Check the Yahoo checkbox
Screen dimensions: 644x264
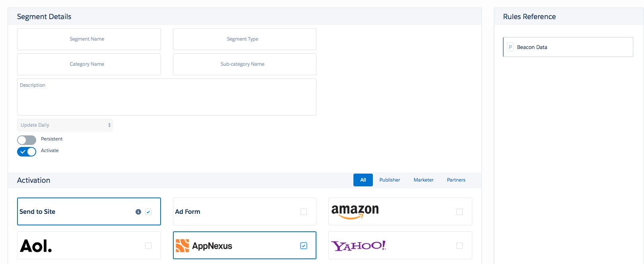point(460,246)
